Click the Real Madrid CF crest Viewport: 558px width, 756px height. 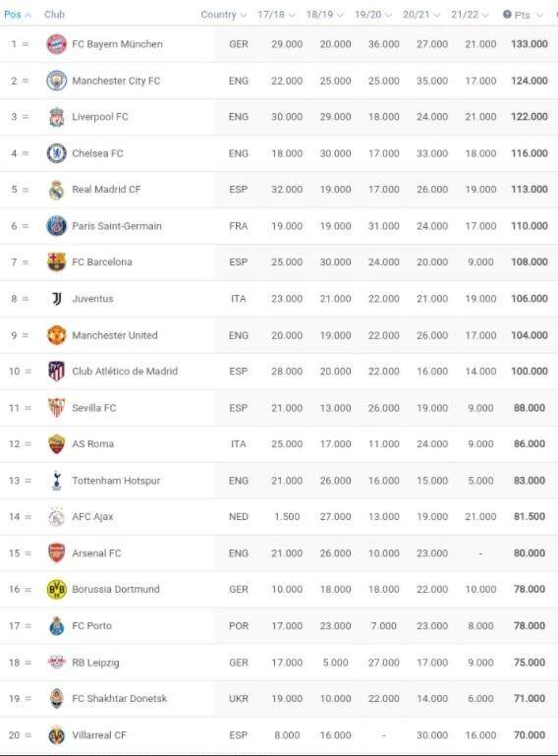click(x=56, y=190)
